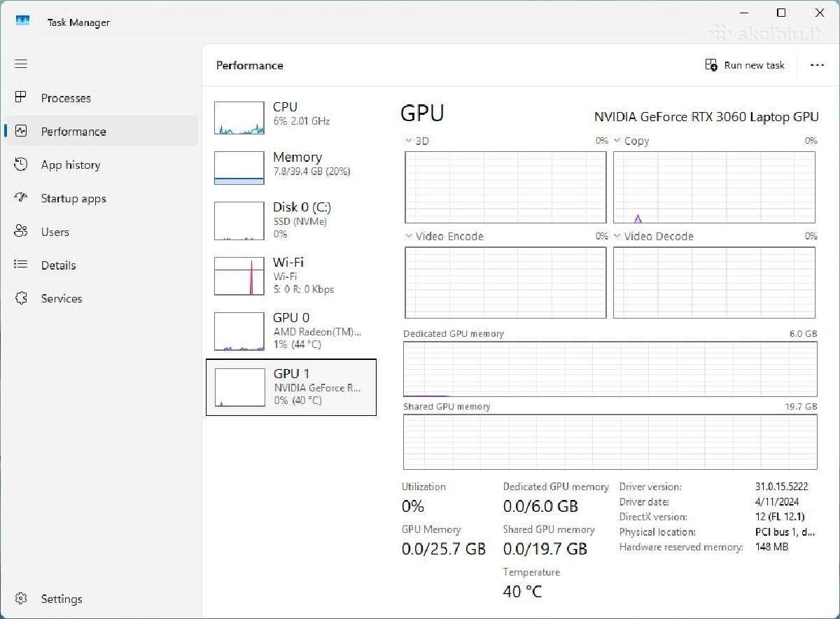Viewport: 840px width, 619px height.
Task: Click the Video Decode usage graph
Action: pyautogui.click(x=714, y=282)
